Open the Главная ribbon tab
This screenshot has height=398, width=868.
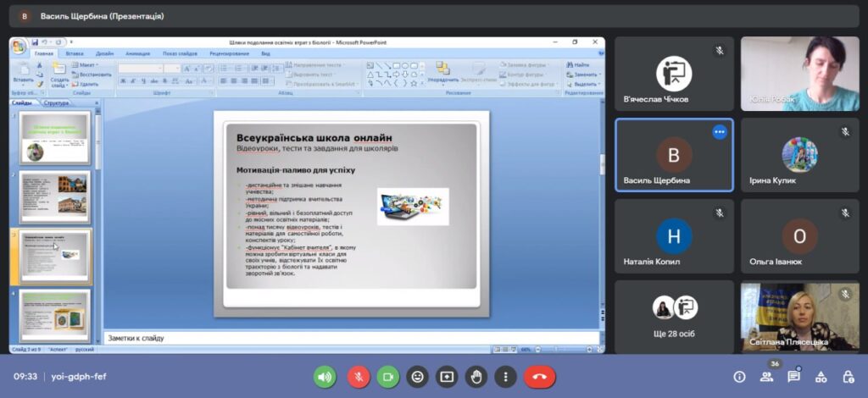point(44,53)
